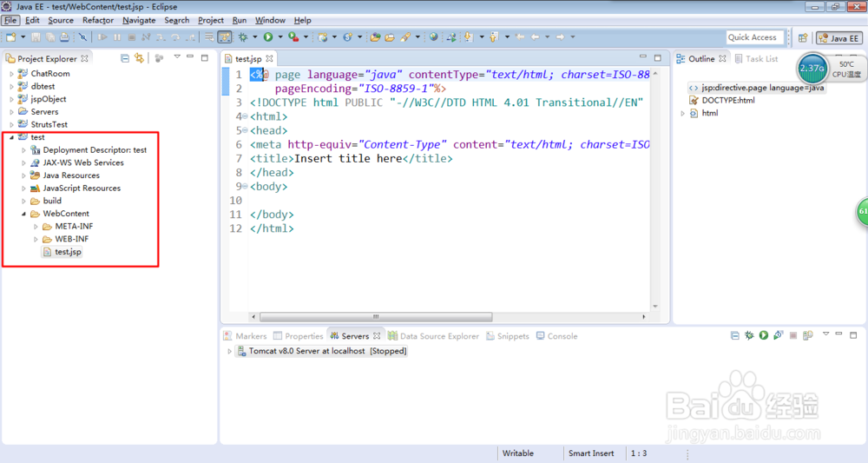Click the Quick Access search field
Image resolution: width=868 pixels, height=463 pixels.
[x=755, y=37]
